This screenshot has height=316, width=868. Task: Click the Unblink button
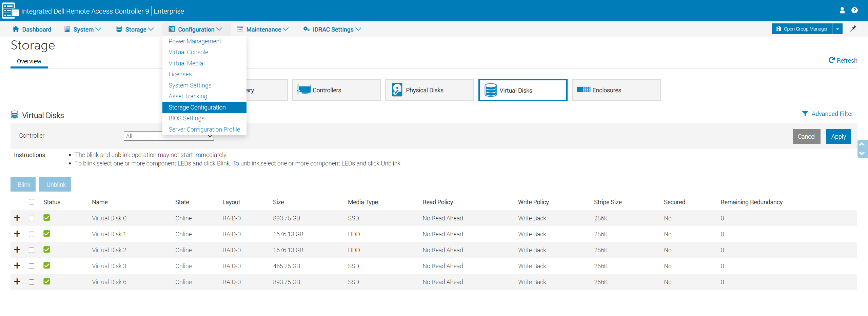coord(55,184)
